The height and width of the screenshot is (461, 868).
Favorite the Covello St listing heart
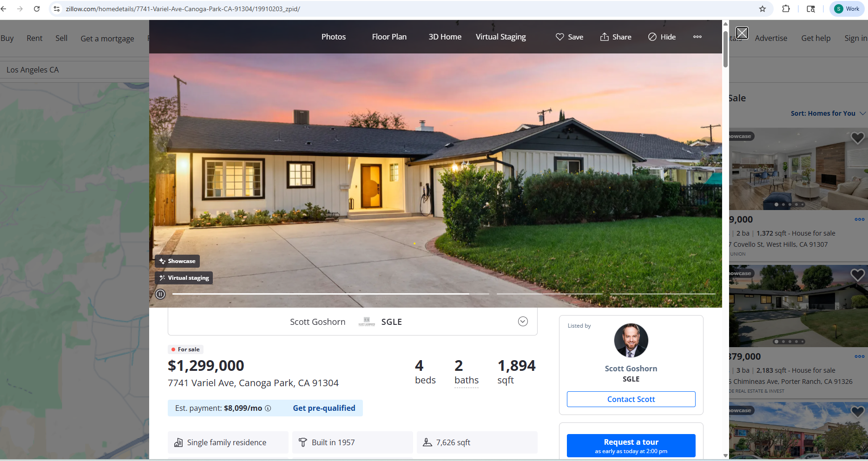click(x=857, y=138)
